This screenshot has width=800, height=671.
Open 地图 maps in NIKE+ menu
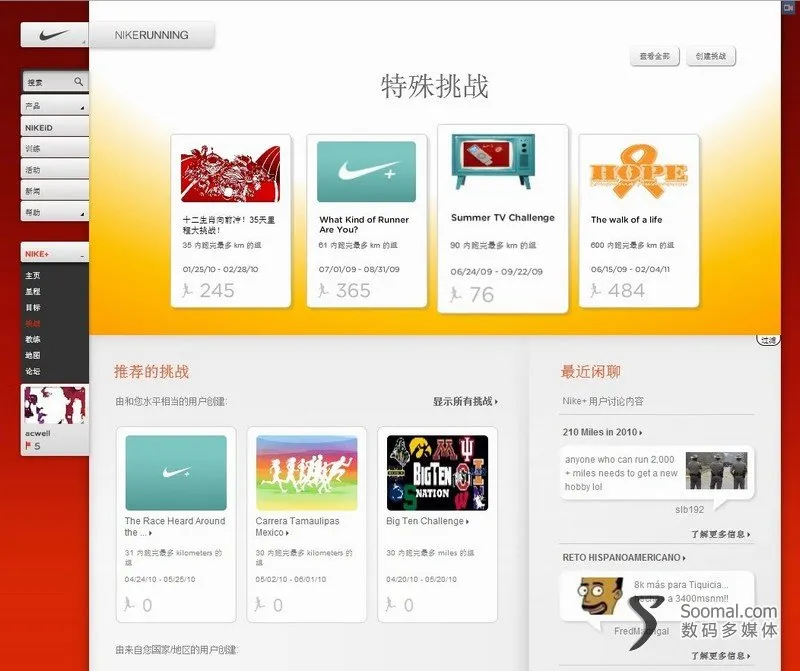pos(33,355)
